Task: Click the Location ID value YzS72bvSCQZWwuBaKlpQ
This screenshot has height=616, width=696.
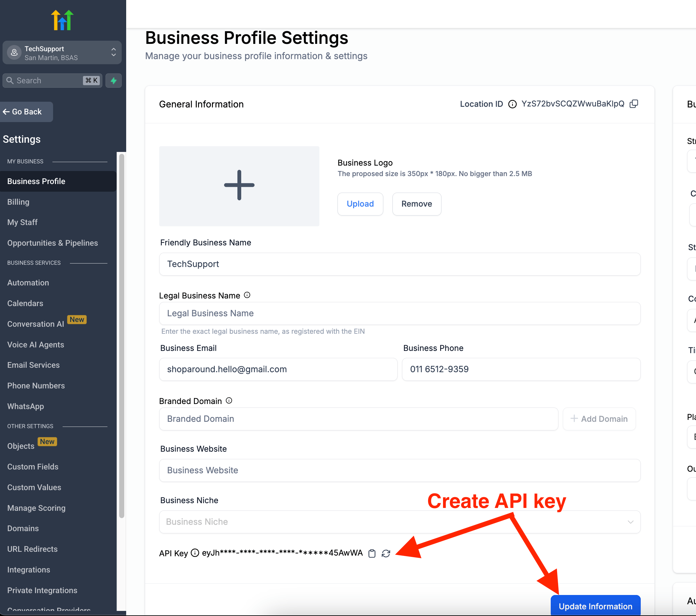Action: (573, 104)
